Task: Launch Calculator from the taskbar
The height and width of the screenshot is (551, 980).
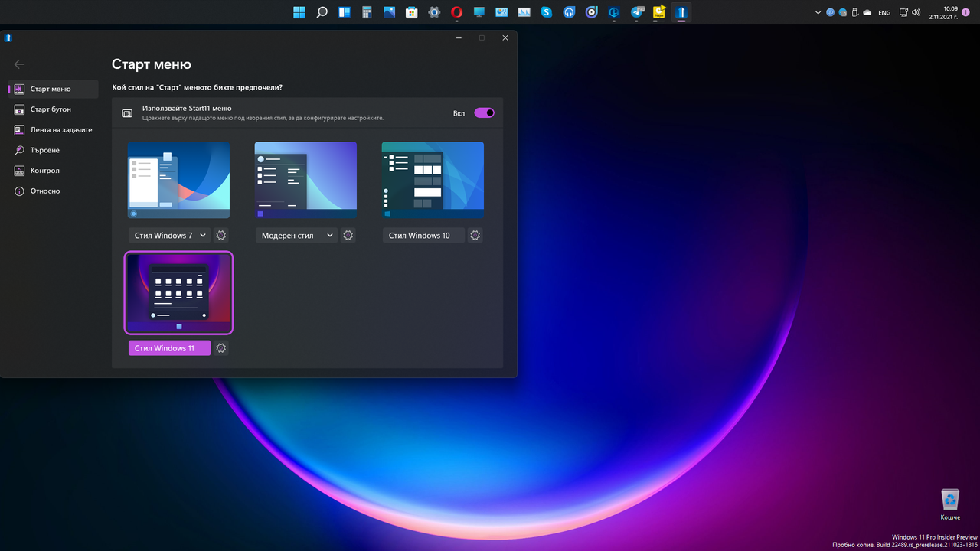Action: [367, 12]
